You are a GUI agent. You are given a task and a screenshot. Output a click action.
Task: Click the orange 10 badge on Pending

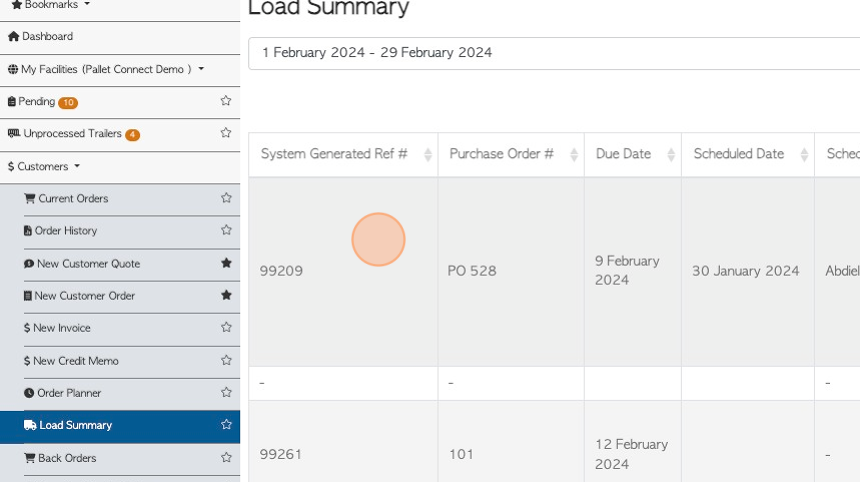click(68, 103)
